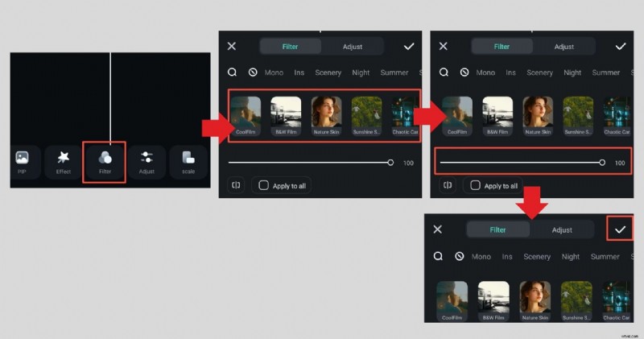Close the filter panel in the top-right screenshot
The image size is (644, 339).
(444, 46)
